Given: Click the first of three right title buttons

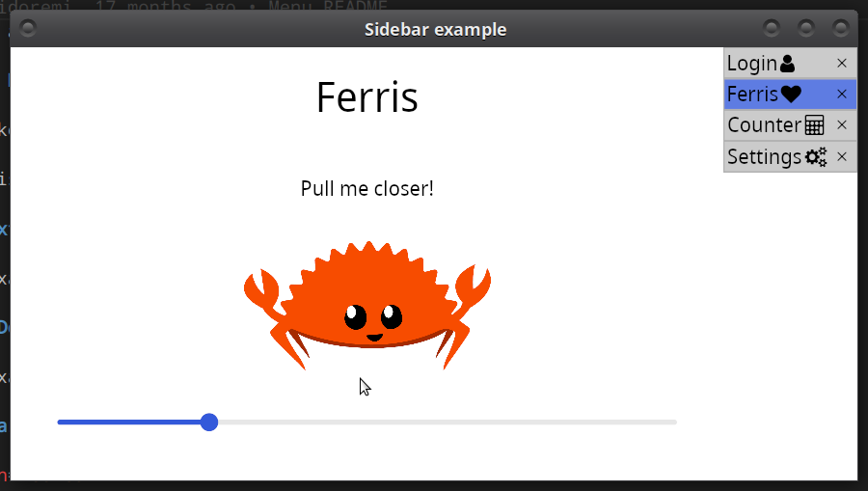Looking at the screenshot, I should point(772,28).
